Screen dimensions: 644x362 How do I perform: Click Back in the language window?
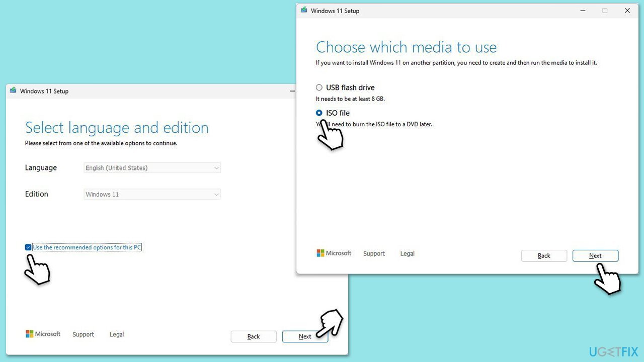pyautogui.click(x=254, y=337)
